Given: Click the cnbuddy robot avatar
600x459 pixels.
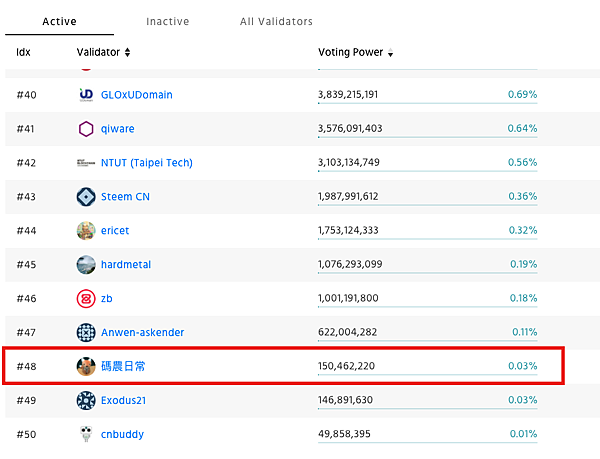Looking at the screenshot, I should (x=86, y=434).
